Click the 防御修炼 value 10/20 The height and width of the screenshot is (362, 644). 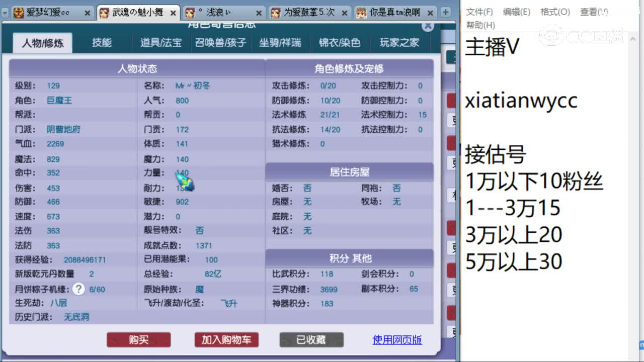pyautogui.click(x=330, y=101)
